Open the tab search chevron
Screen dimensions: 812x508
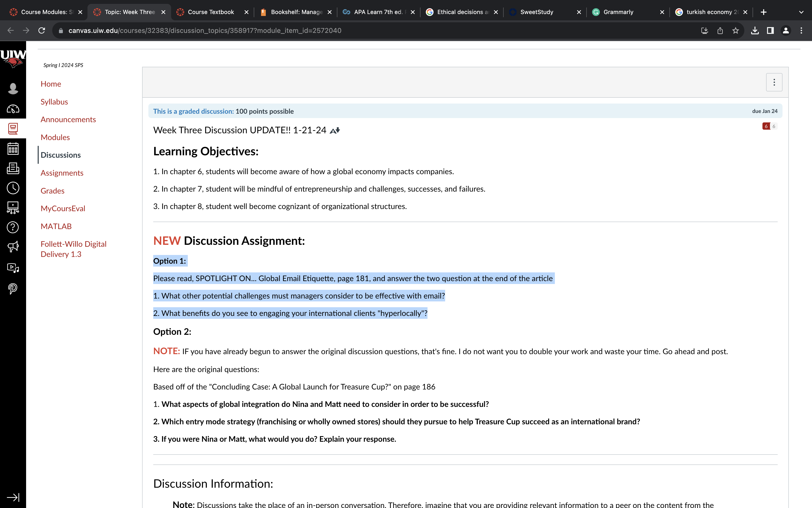(x=801, y=12)
